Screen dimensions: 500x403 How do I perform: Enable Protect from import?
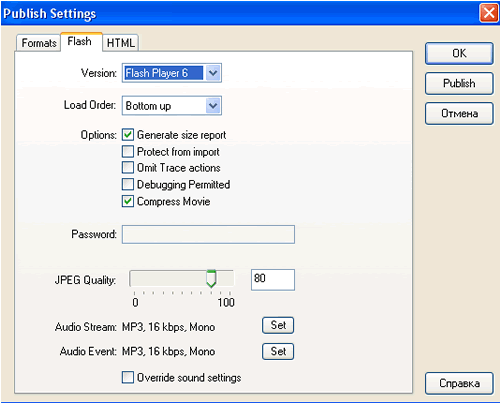128,151
